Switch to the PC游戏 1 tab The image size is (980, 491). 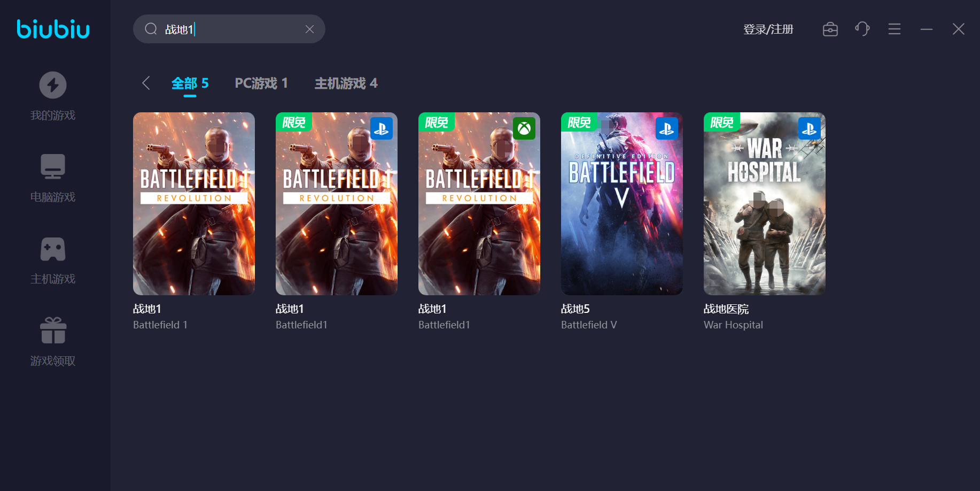coord(261,83)
